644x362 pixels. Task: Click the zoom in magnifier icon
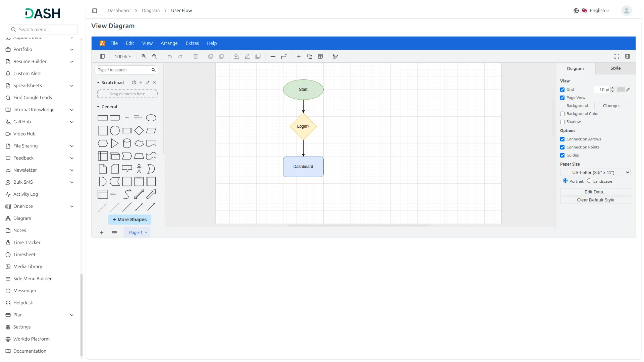(x=144, y=57)
